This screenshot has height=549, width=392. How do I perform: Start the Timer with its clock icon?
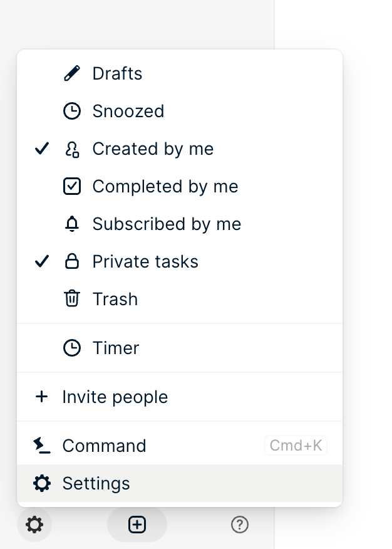click(x=72, y=348)
